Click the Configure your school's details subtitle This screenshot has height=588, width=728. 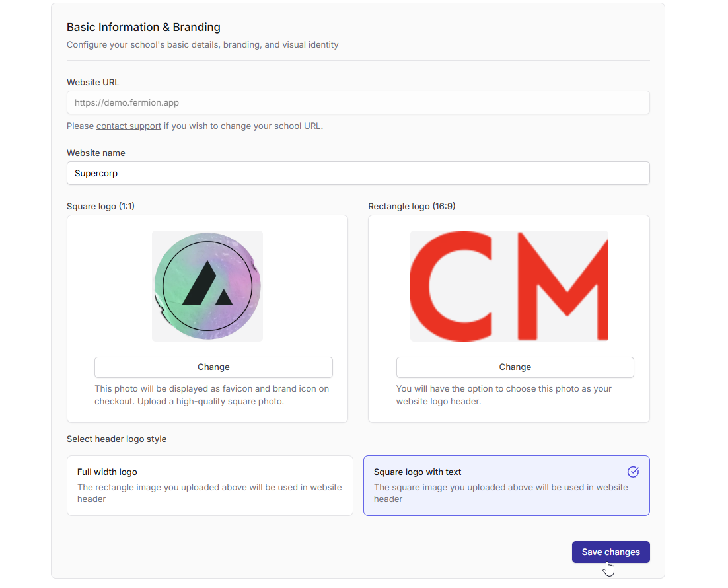[202, 45]
